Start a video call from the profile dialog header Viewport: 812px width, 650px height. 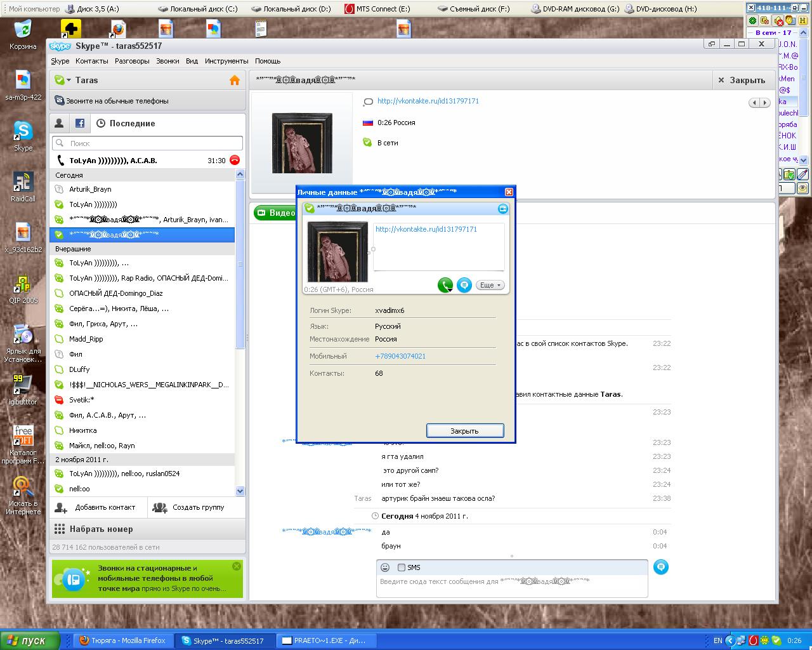503,208
